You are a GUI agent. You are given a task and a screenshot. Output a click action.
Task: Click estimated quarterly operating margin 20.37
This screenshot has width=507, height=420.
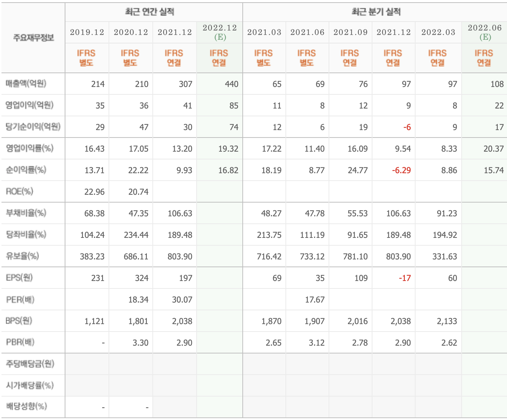pyautogui.click(x=494, y=149)
